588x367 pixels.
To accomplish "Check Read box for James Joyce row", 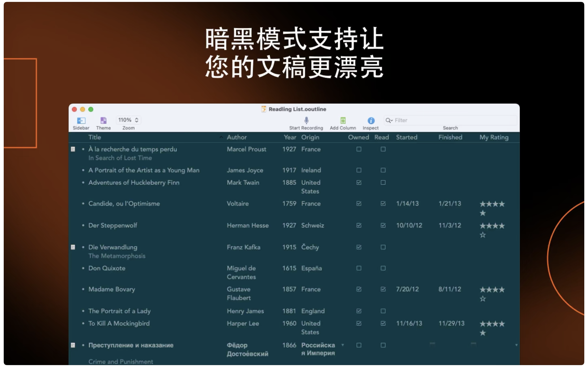I will click(383, 170).
